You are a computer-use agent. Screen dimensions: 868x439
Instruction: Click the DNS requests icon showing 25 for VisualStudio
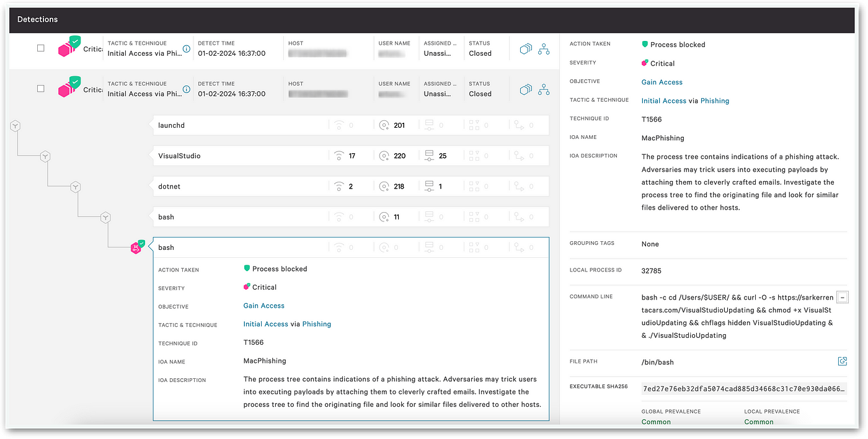(429, 156)
